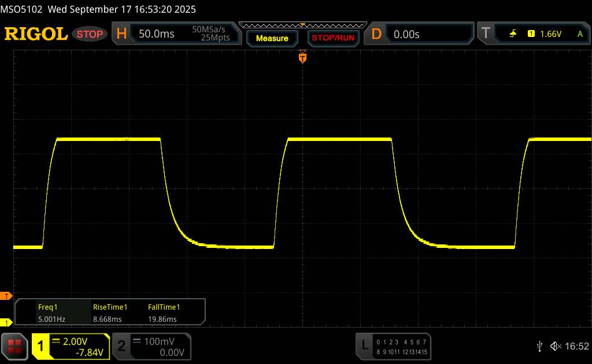Select the yellow channel 1 ground marker

[x=6, y=322]
